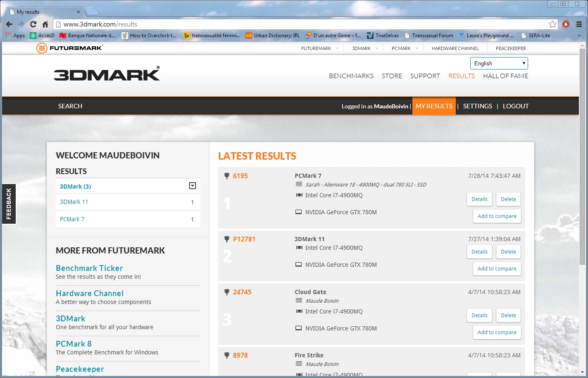Open AccèsD bookmark
The image size is (588, 378).
pyautogui.click(x=42, y=36)
